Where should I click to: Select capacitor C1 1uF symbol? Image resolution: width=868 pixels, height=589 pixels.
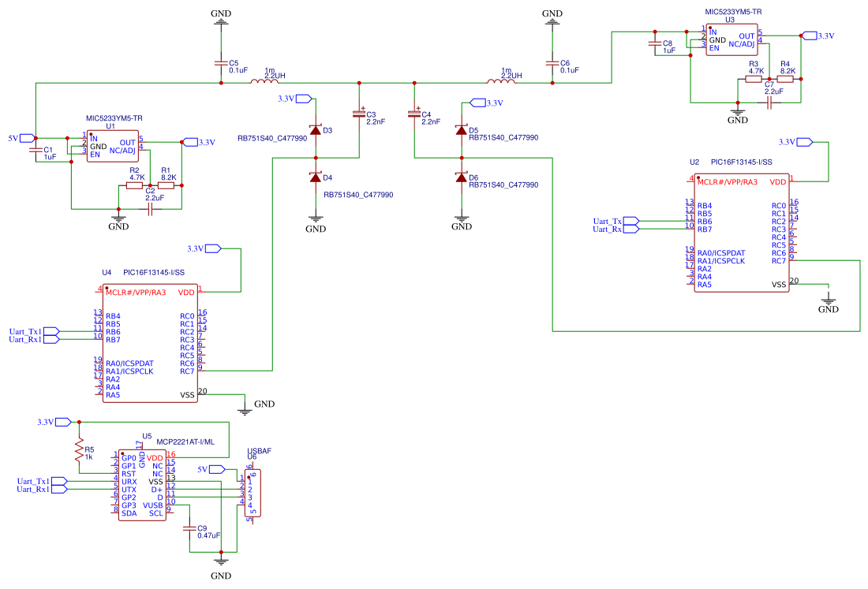(x=36, y=150)
